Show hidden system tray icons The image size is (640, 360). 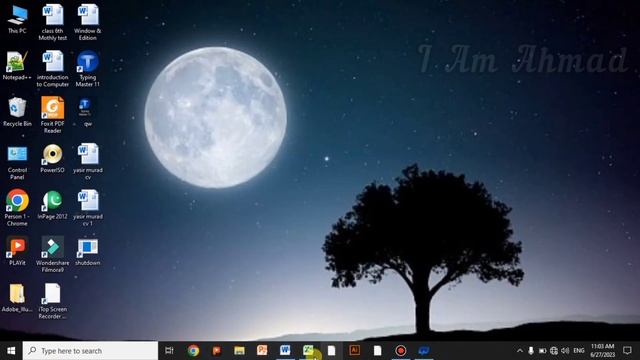coord(520,351)
